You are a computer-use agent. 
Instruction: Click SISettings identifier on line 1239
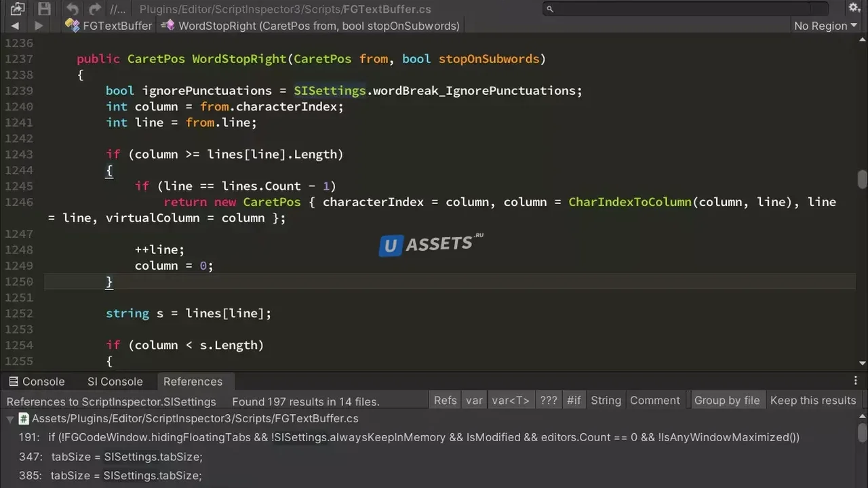point(330,91)
